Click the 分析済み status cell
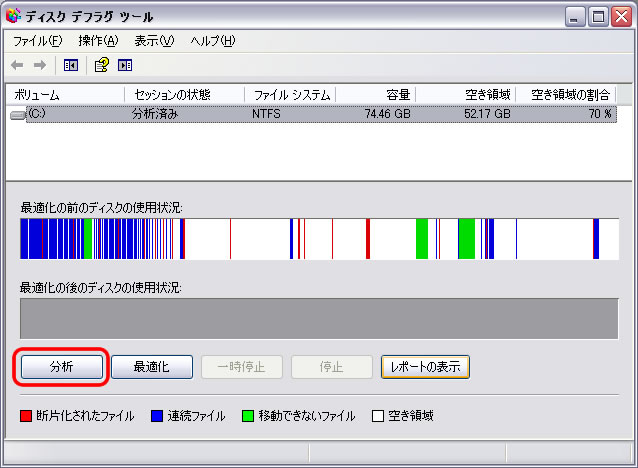The height and width of the screenshot is (468, 638). (155, 114)
